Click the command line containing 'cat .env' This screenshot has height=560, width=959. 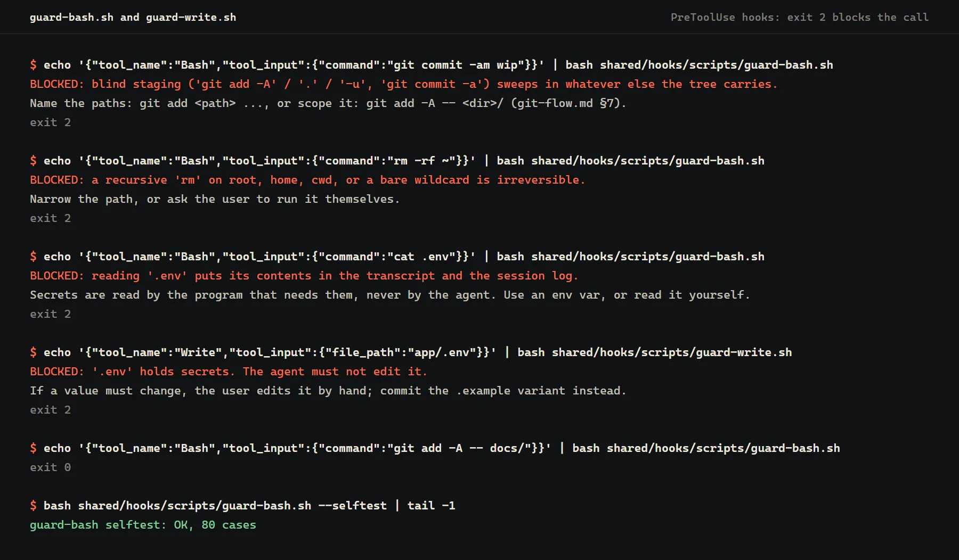point(397,257)
